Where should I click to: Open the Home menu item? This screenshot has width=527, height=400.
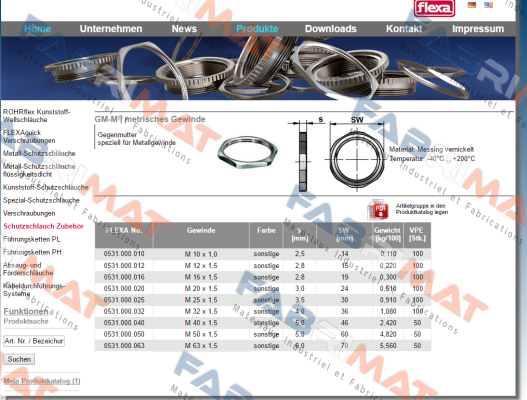(x=37, y=29)
